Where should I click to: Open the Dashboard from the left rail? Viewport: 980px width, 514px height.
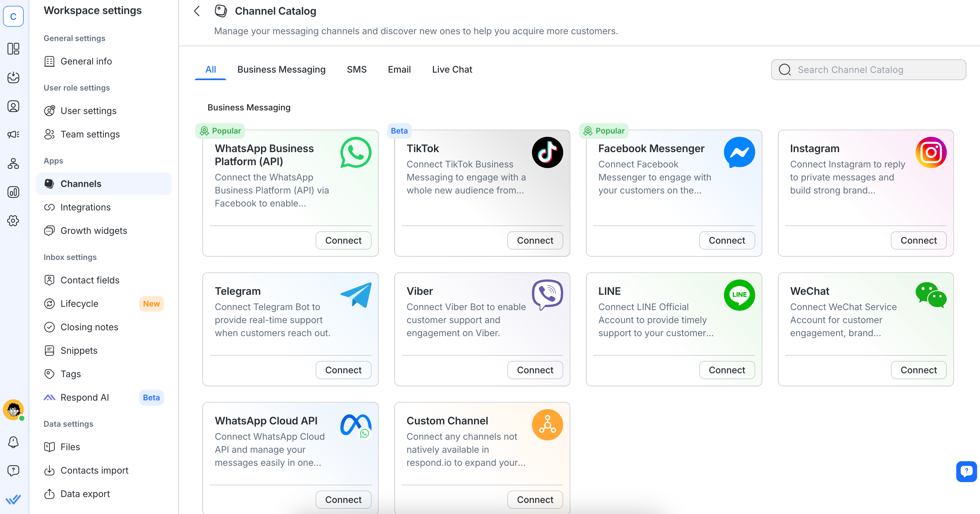click(13, 49)
